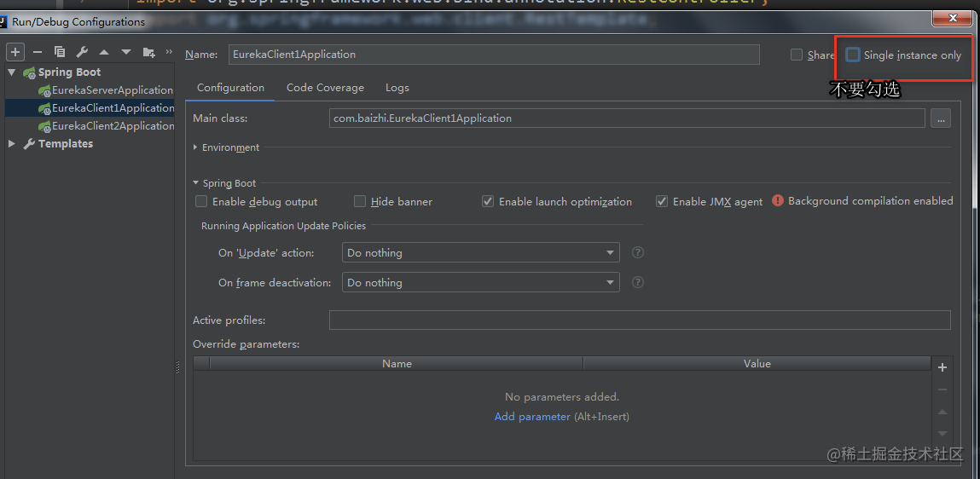
Task: Click the 'Background compilation enabled' text
Action: (871, 200)
